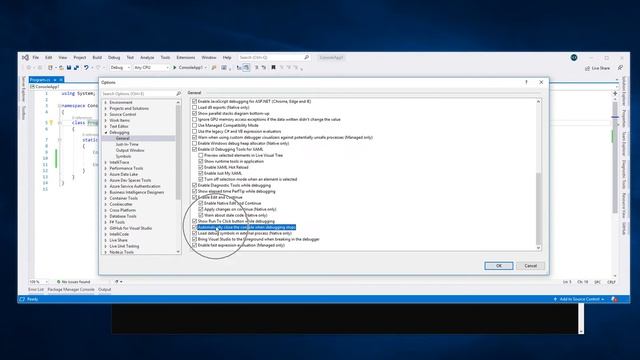Viewport: 640px width, 360px height.
Task: Open the Analyze menu
Action: click(147, 58)
